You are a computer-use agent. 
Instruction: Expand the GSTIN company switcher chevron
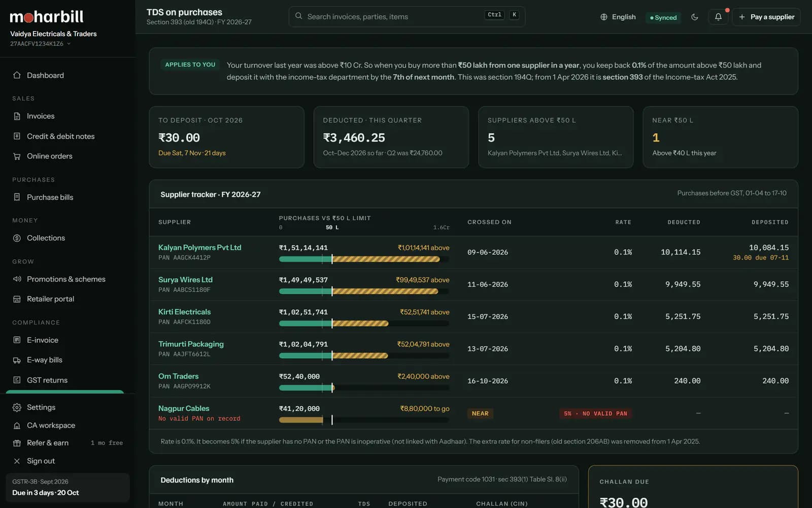(x=69, y=44)
